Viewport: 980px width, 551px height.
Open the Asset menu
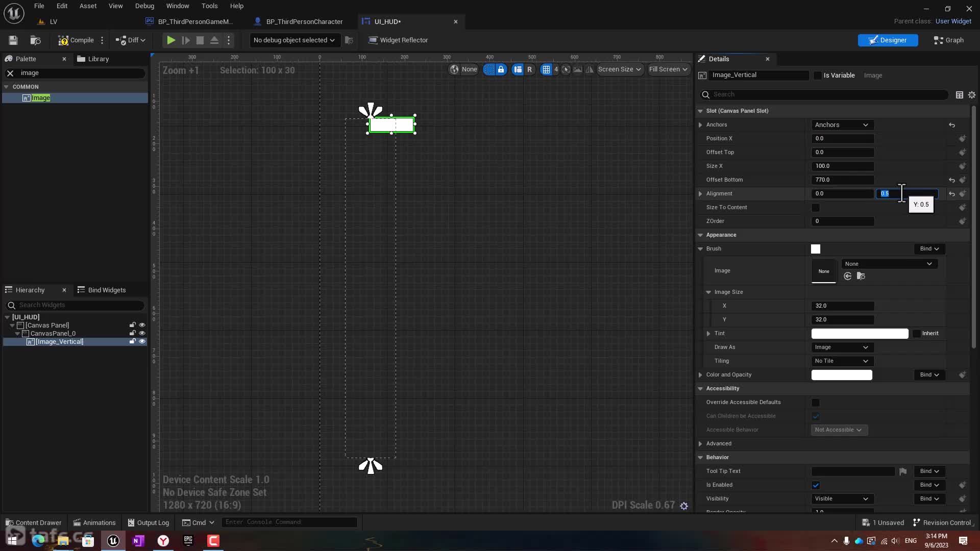click(88, 6)
